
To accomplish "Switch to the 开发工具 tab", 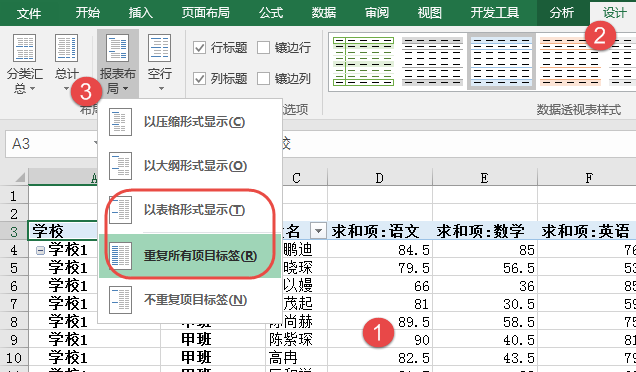I will click(495, 13).
